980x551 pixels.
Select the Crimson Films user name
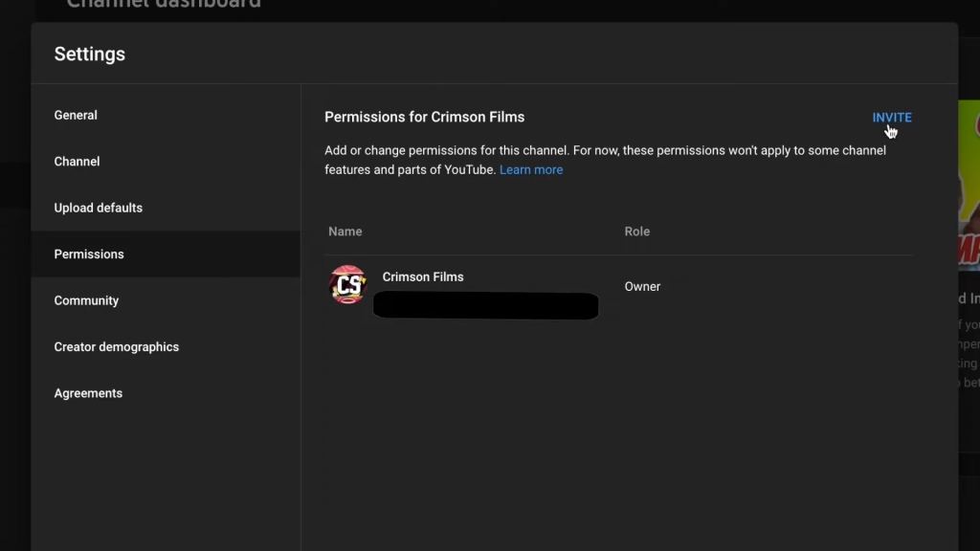[422, 276]
